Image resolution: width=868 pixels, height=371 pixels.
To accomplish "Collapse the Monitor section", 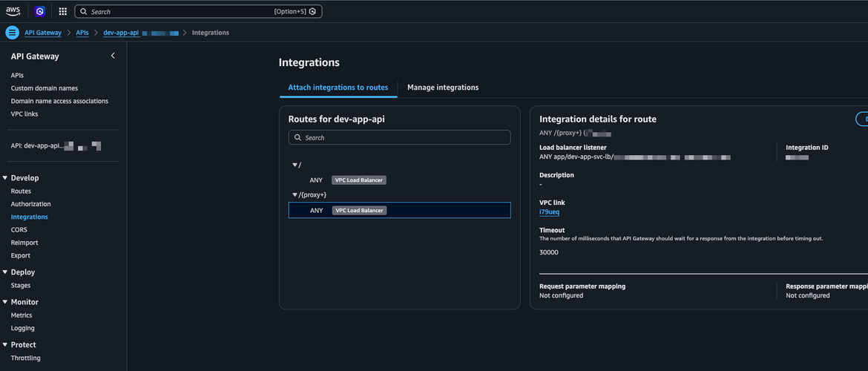I will (x=5, y=302).
